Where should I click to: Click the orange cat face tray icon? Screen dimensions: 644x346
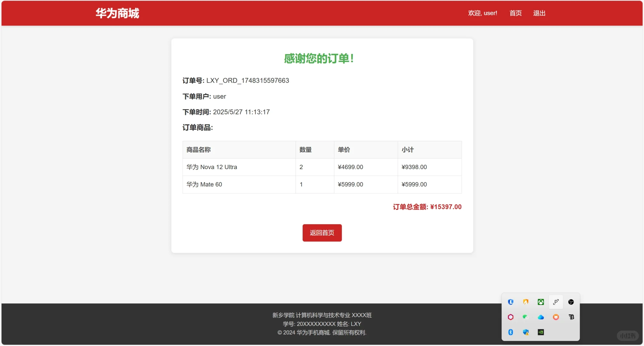click(556, 317)
